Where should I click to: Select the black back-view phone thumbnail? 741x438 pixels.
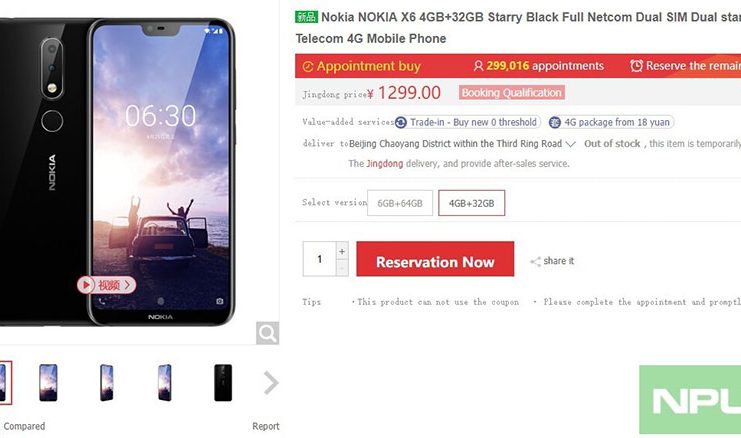pyautogui.click(x=222, y=382)
